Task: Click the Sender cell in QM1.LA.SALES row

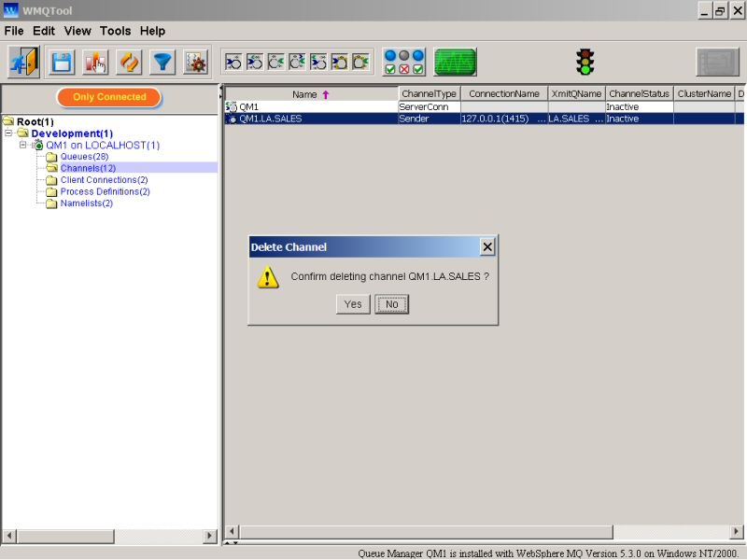Action: point(430,119)
